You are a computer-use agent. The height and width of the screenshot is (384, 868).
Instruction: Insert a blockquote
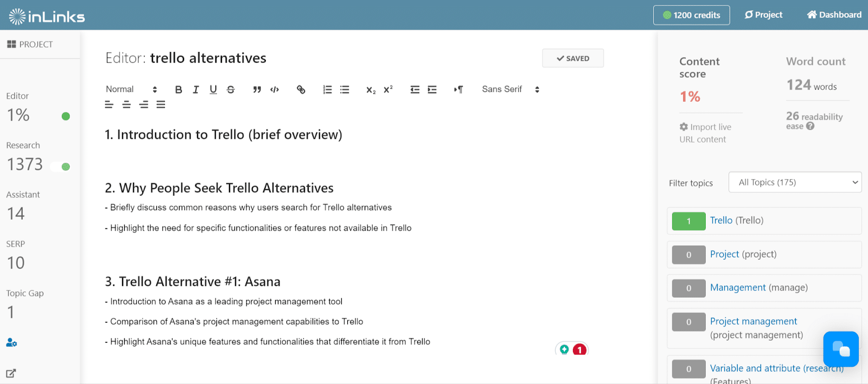(x=257, y=89)
